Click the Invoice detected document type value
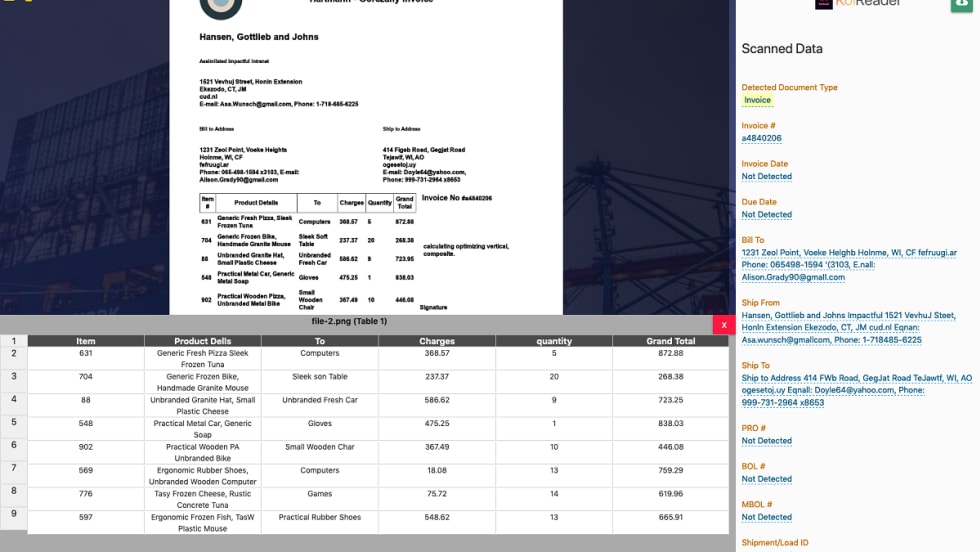Image resolution: width=980 pixels, height=552 pixels. 757,100
